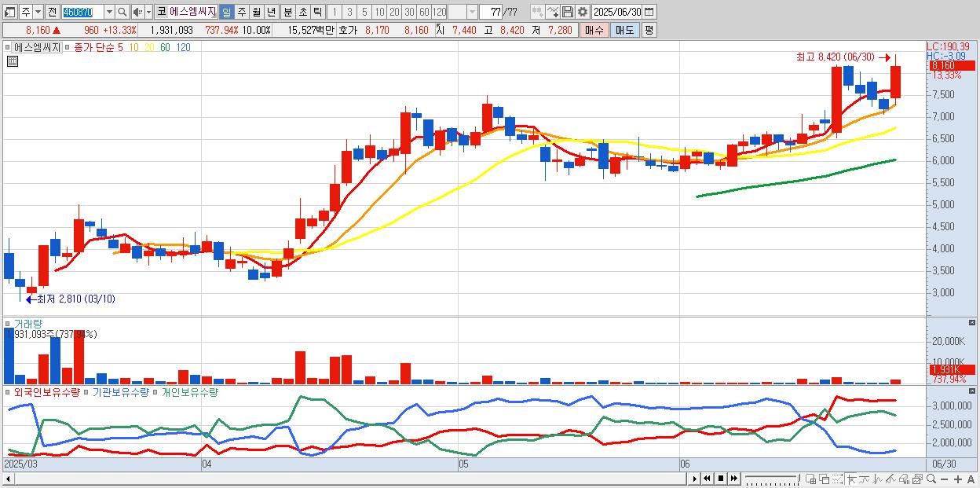Click the 평 button
The width and height of the screenshot is (980, 488).
(649, 30)
